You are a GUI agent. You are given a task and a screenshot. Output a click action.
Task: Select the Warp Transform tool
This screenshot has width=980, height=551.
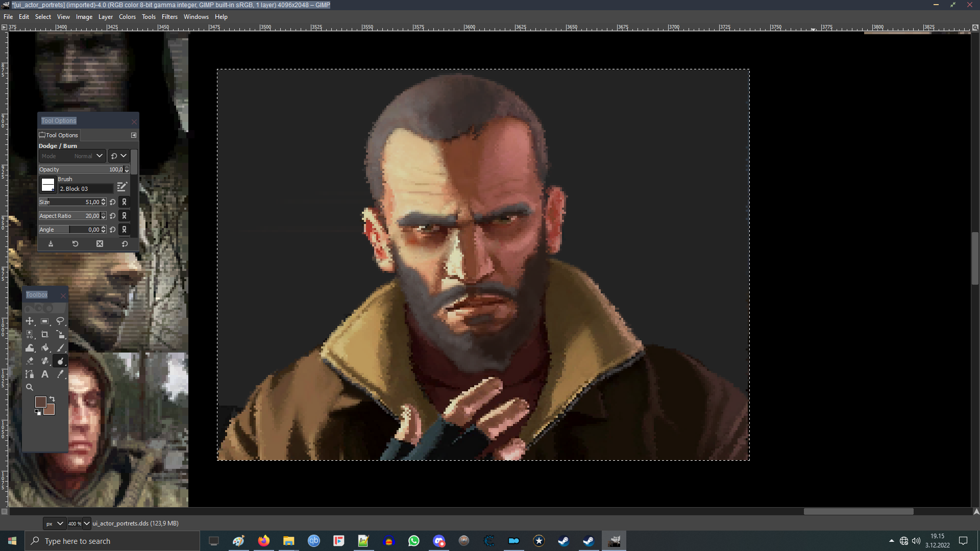click(x=30, y=347)
